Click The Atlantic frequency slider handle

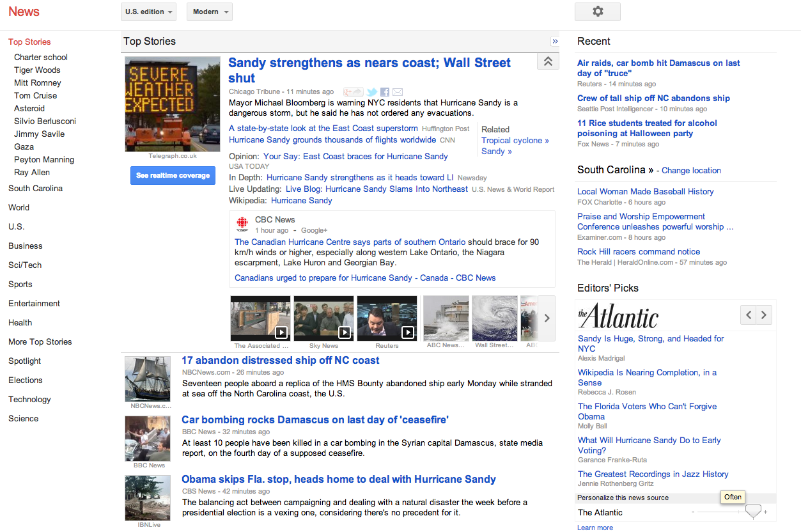coord(754,511)
